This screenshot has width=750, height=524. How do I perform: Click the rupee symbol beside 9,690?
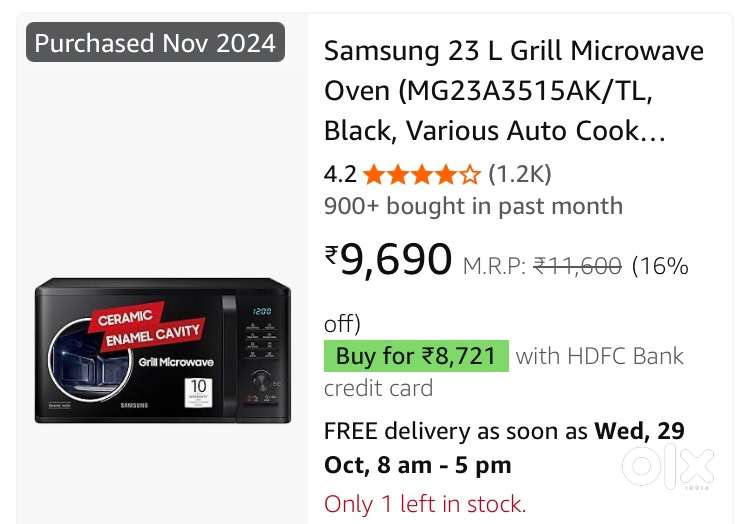click(x=332, y=257)
